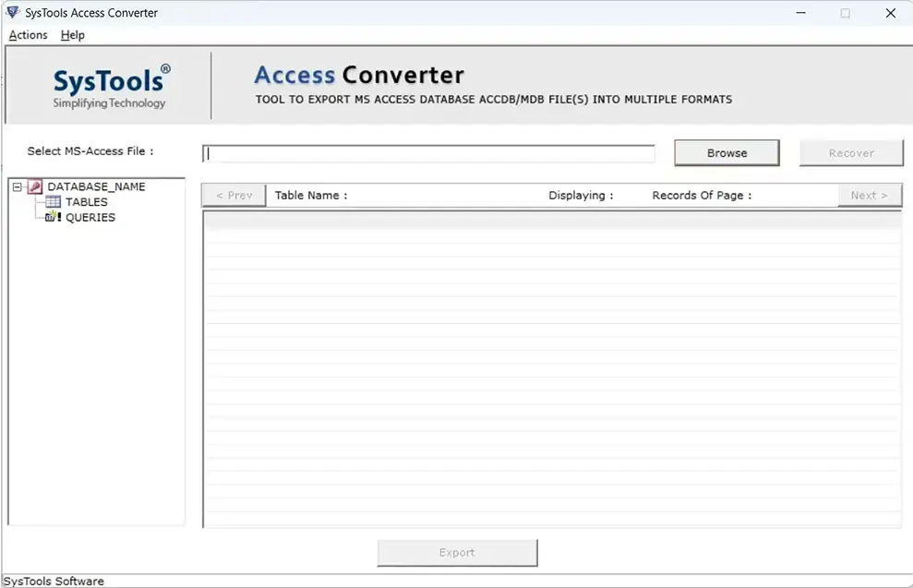Click the query icon beside QUERIES
This screenshot has width=913, height=588.
tap(53, 218)
